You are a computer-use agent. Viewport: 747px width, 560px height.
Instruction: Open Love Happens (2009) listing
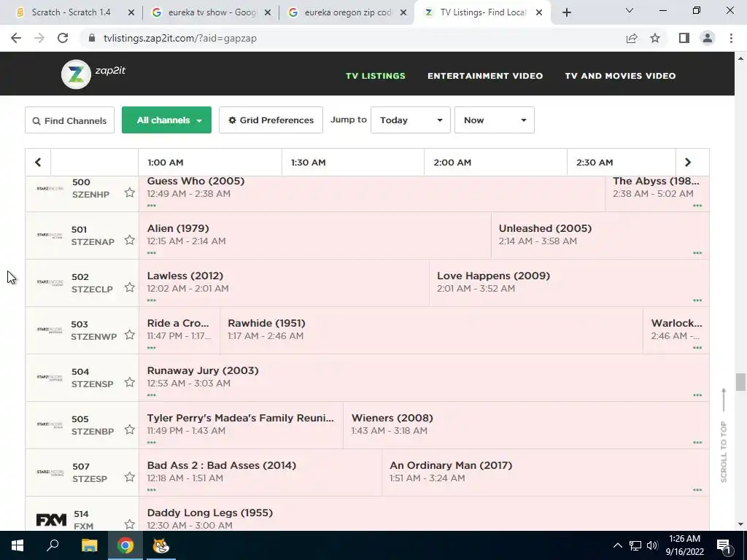(x=494, y=276)
